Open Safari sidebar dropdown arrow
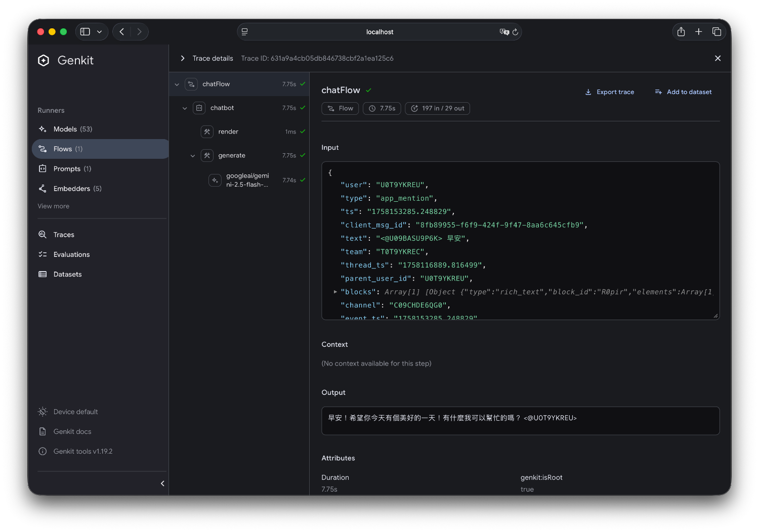This screenshot has height=532, width=759. 99,32
